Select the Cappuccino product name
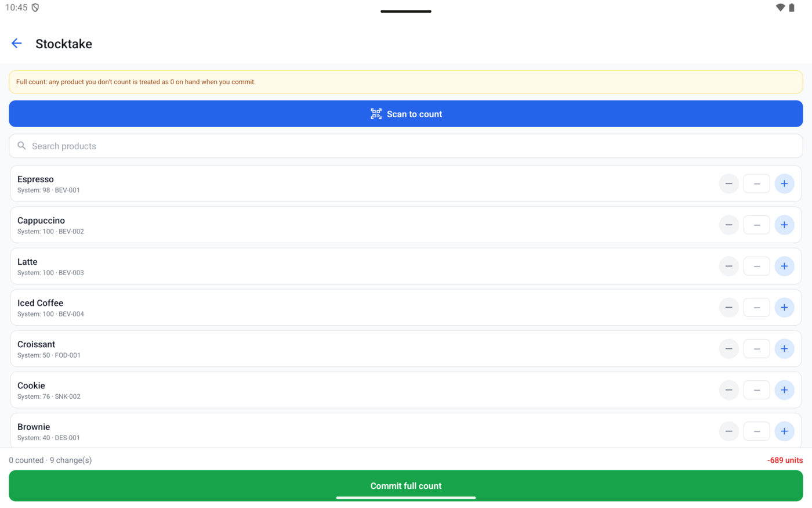Viewport: 812px width, 508px height. coord(41,221)
